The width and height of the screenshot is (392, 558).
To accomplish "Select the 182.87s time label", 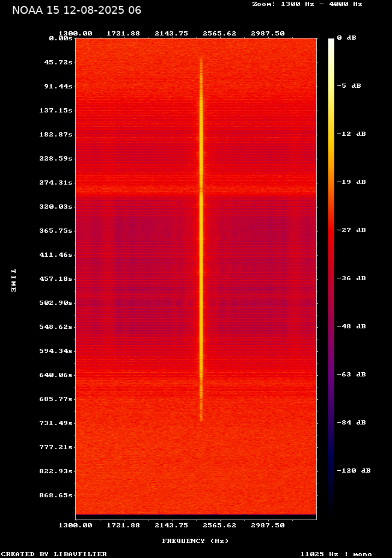I will 56,135.
